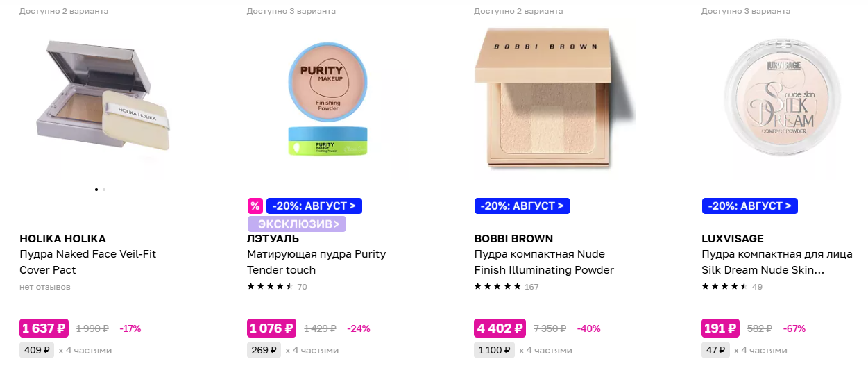Select second image dot for Holika Holika
Screen dimensions: 868x375
pos(104,189)
